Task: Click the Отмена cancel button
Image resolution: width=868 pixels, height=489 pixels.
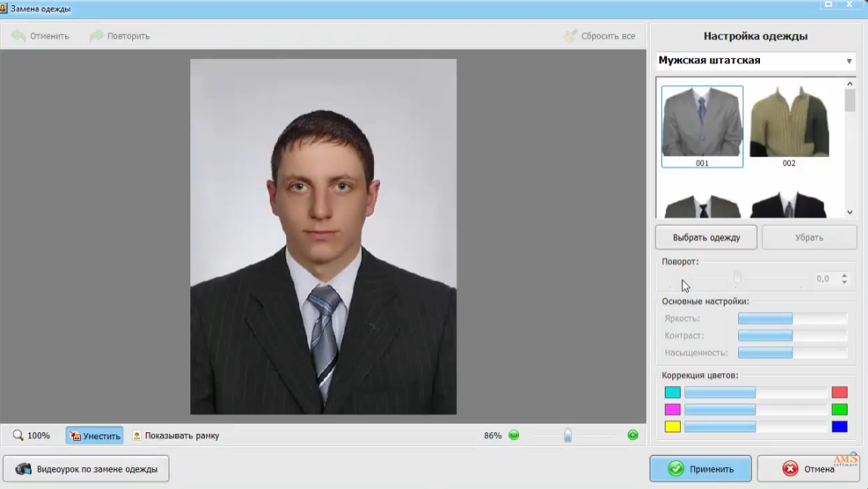Action: 808,469
